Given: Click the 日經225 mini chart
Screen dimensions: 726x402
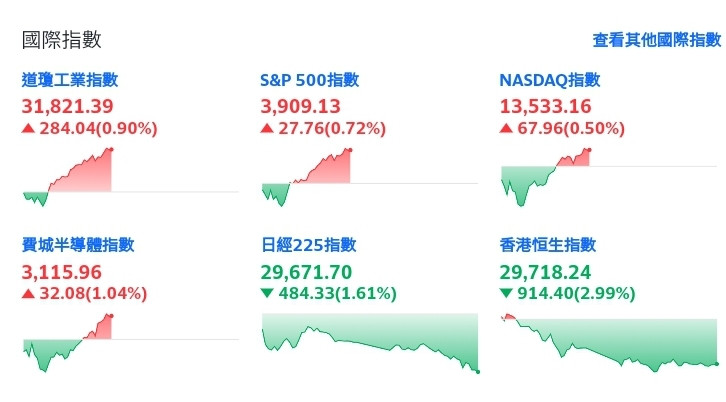Looking at the screenshot, I should click(370, 340).
